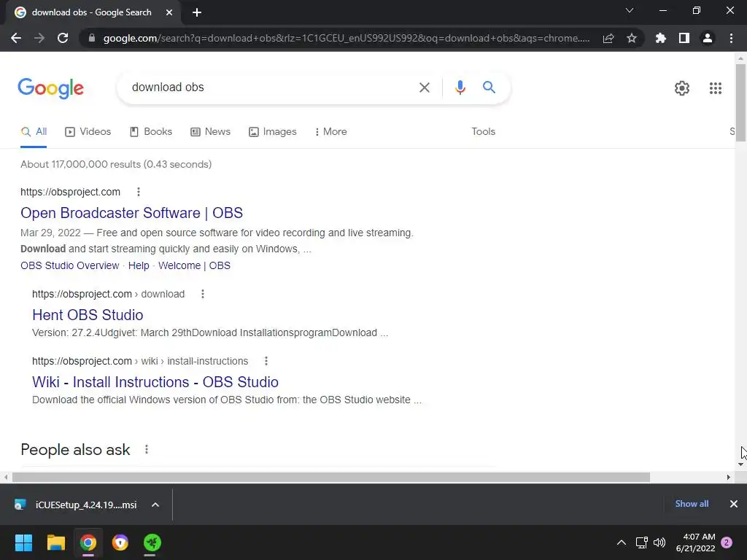Switch to the News tab
The height and width of the screenshot is (560, 747).
coord(210,132)
